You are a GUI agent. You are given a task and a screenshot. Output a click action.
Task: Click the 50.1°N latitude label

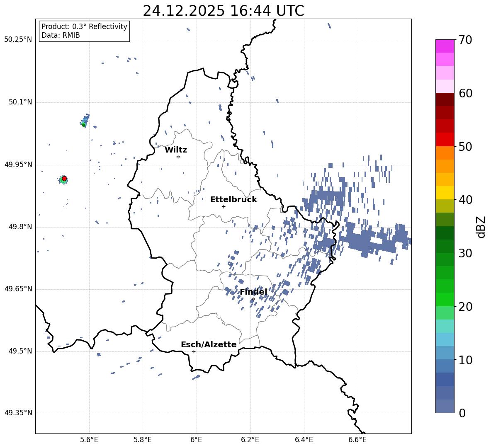(20, 102)
